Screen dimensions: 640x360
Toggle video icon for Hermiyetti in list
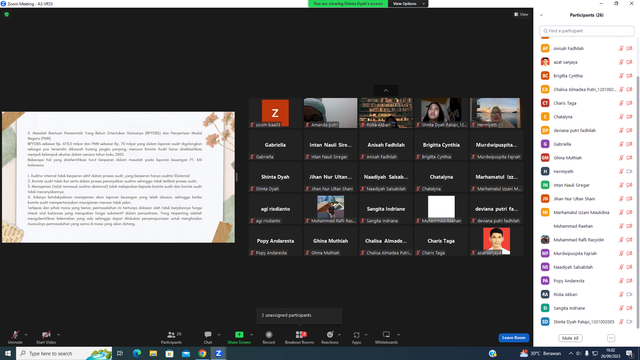pyautogui.click(x=629, y=171)
